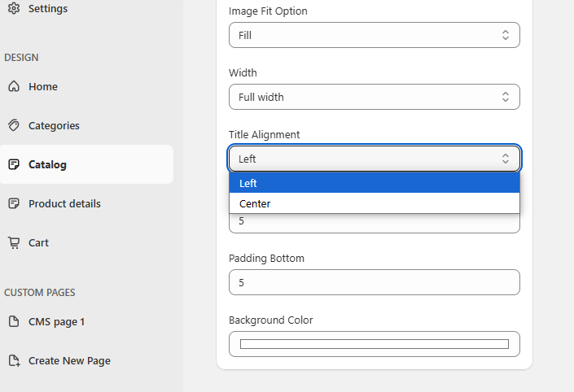Screen dimensions: 574x392
Task: Click the Title Alignment label
Action: tap(264, 134)
